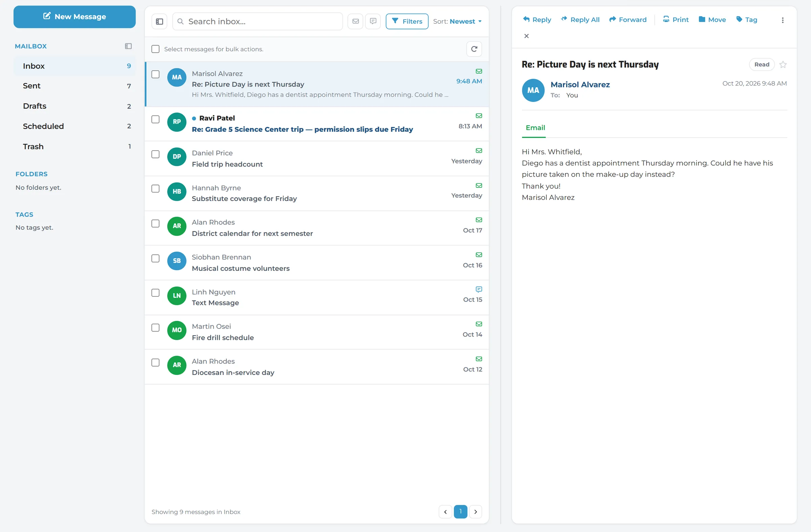Open the more options kebab menu

[x=783, y=20]
